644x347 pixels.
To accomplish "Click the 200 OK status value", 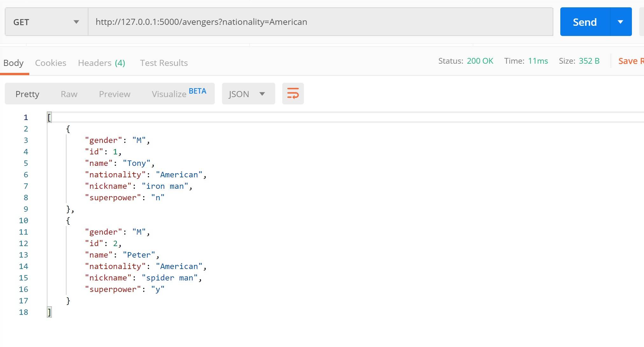I will click(x=480, y=61).
